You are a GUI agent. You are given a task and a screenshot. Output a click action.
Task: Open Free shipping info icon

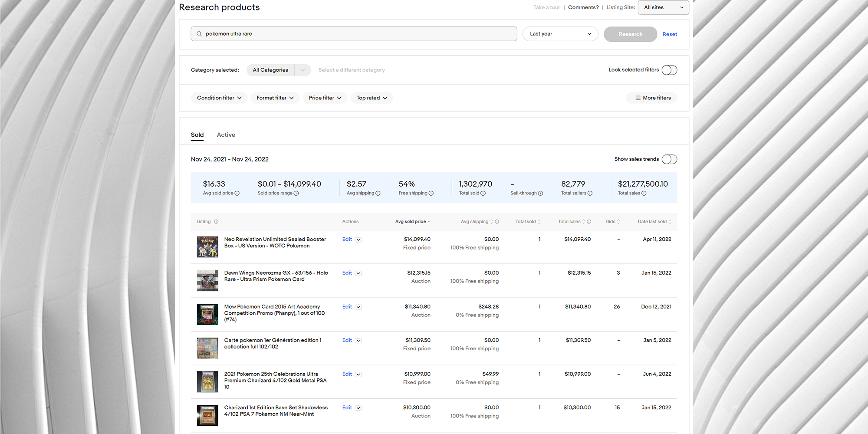431,194
